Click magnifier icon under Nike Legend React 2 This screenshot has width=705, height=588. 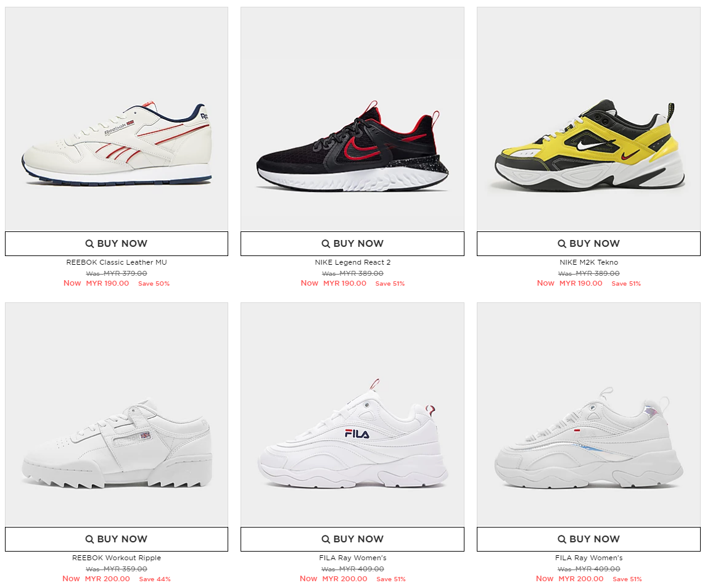click(x=326, y=243)
